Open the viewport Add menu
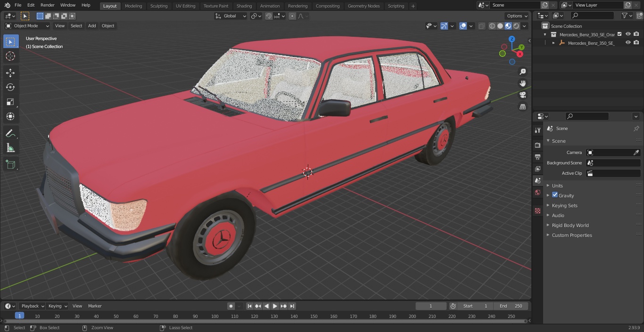 tap(92, 26)
